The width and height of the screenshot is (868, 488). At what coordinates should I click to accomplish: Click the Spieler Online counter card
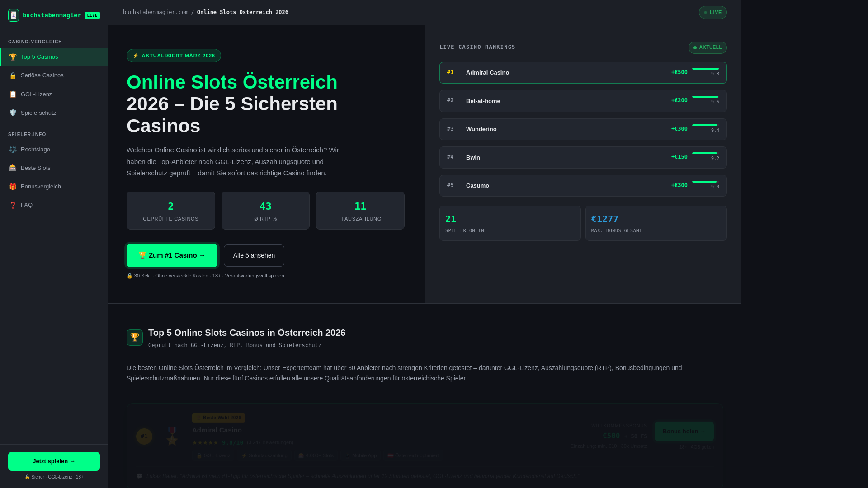pyautogui.click(x=510, y=223)
